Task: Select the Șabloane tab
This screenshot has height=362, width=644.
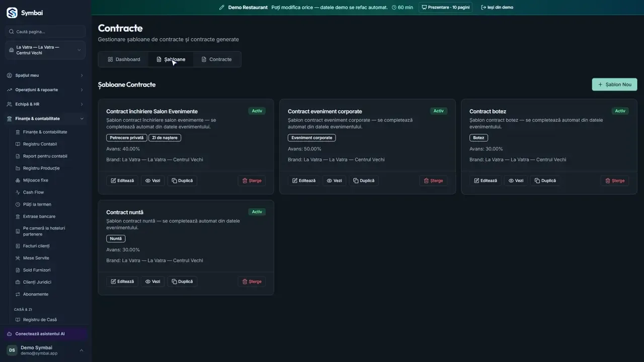Action: [171, 59]
